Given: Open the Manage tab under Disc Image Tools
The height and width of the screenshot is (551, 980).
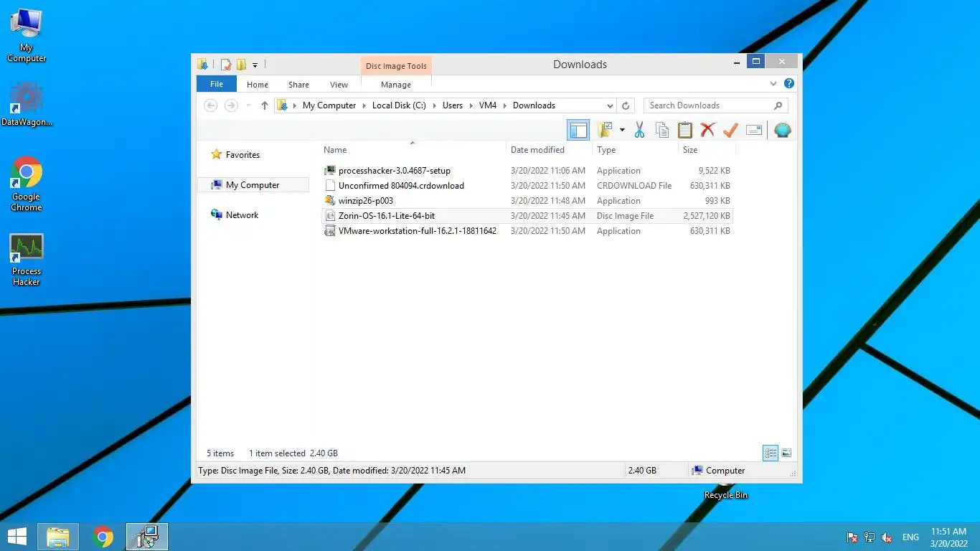Looking at the screenshot, I should click(396, 85).
